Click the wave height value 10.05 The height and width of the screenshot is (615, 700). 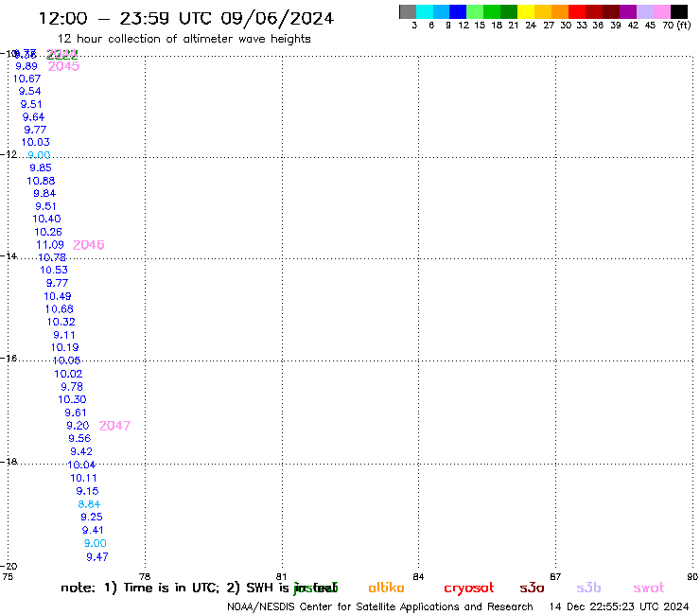click(x=66, y=360)
